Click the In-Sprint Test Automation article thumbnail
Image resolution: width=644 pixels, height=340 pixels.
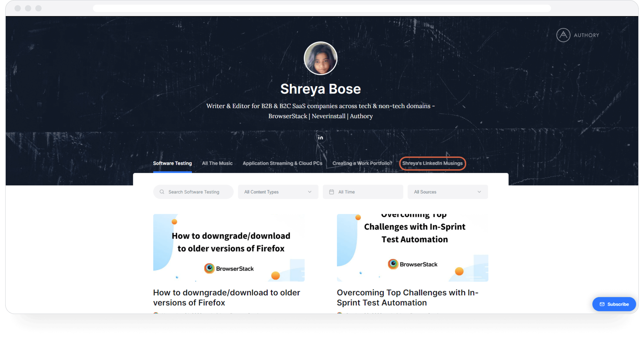(412, 246)
